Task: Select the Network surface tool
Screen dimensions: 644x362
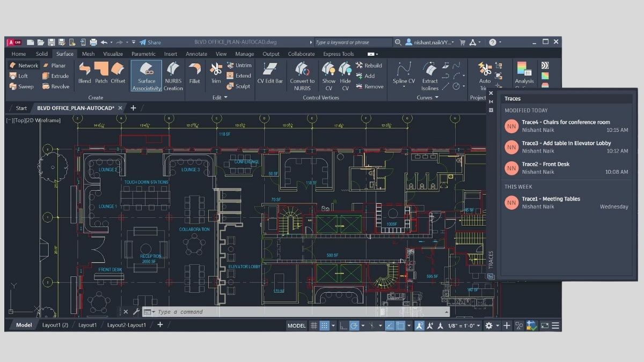Action: pos(24,65)
